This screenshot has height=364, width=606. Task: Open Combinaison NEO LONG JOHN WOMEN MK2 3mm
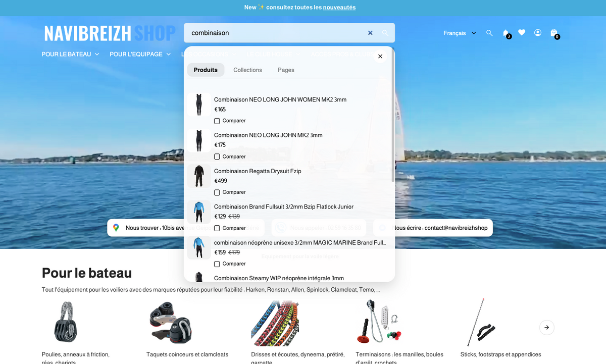click(x=280, y=99)
